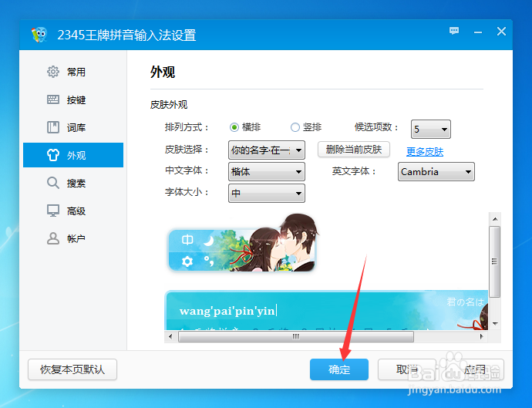Screen dimensions: 532x408
Task: Select 横排 horizontal layout radio button
Action: [234, 127]
